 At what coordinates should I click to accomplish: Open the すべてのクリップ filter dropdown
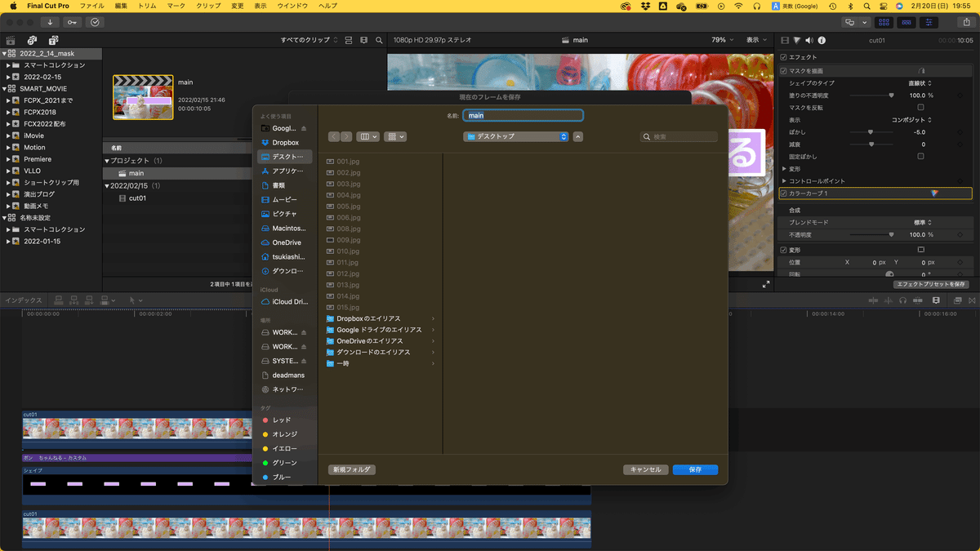[x=311, y=40]
